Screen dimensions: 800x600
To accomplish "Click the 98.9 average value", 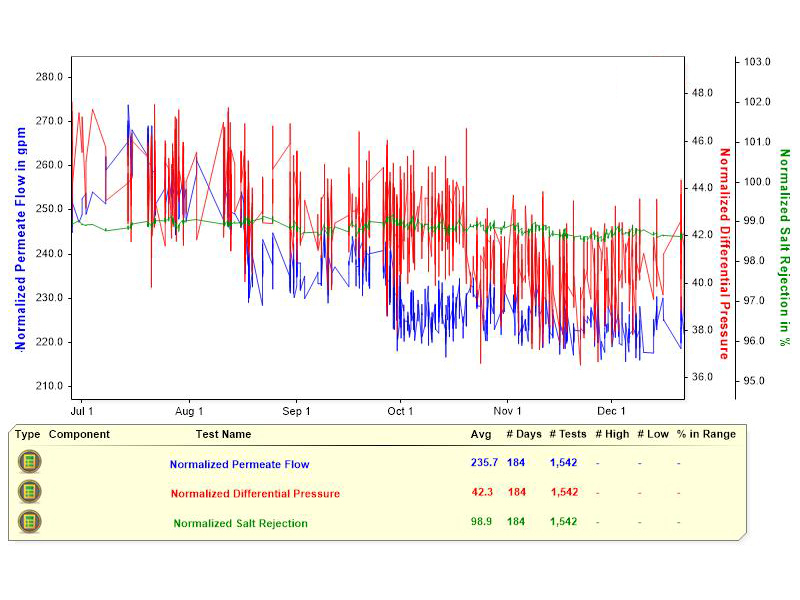I will 481,521.
